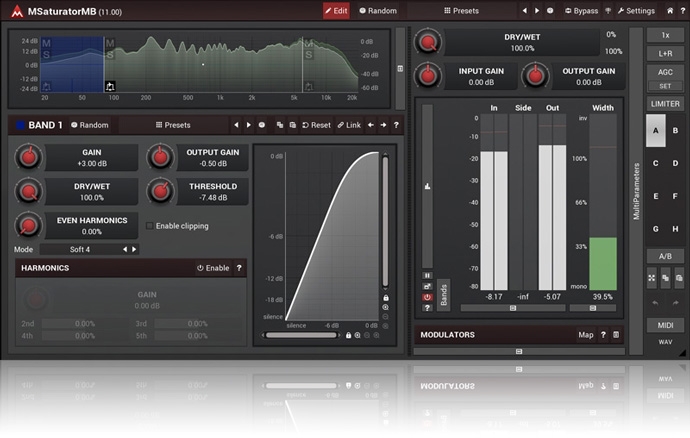The width and height of the screenshot is (690, 438).
Task: Click the Band 1 Gain knob
Action: 29,157
